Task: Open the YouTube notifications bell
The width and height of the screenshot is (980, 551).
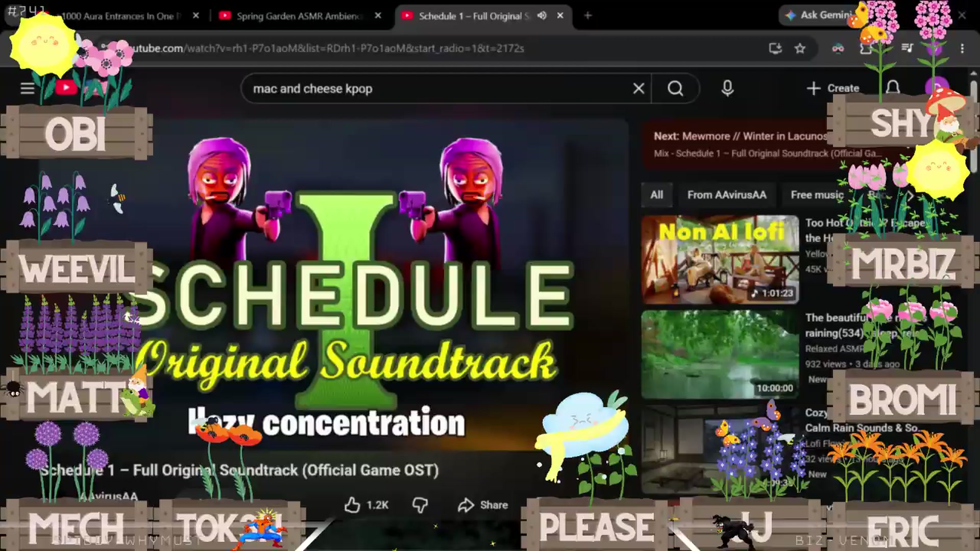Action: (x=893, y=88)
